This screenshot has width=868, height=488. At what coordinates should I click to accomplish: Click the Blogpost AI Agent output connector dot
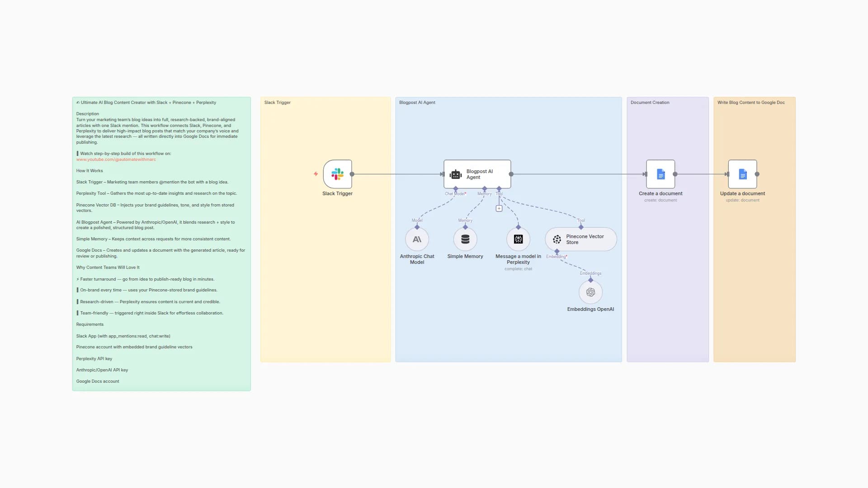click(511, 174)
